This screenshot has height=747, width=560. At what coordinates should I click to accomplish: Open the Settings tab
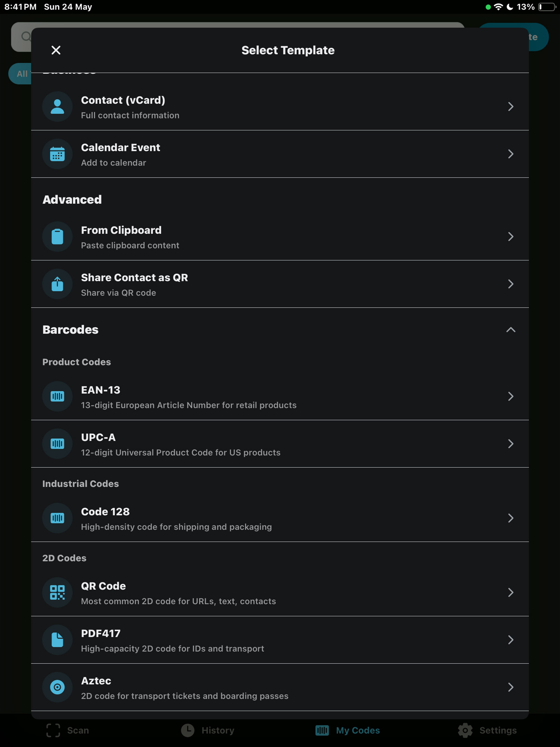point(487,730)
